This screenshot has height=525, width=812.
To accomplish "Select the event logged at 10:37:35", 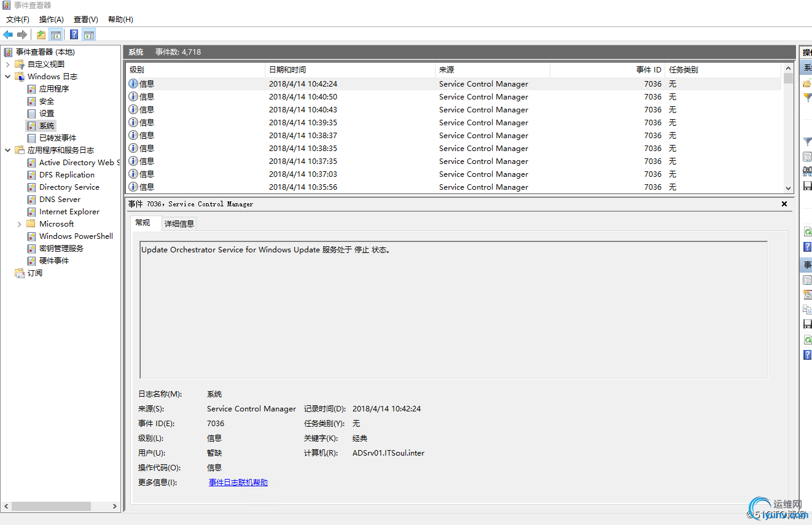I will 454,161.
